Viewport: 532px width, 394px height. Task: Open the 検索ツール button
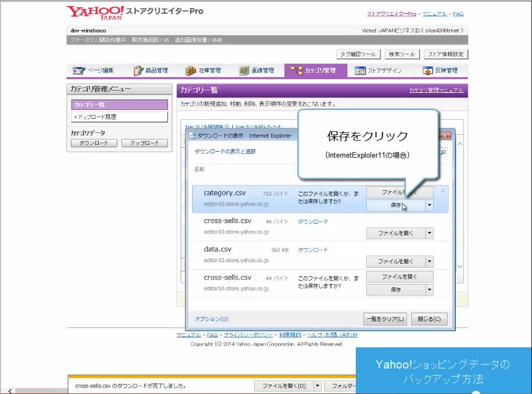[402, 54]
